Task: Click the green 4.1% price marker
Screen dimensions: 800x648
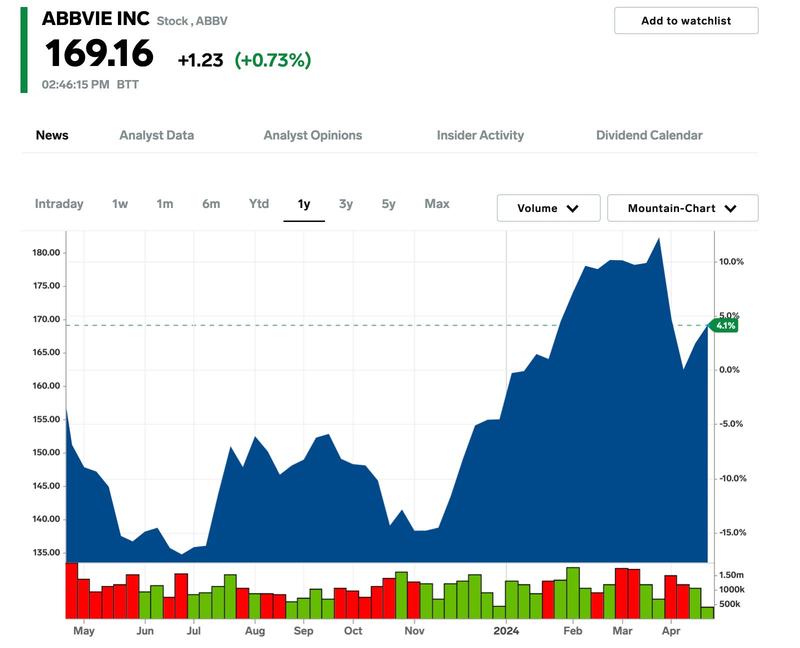Action: 723,325
